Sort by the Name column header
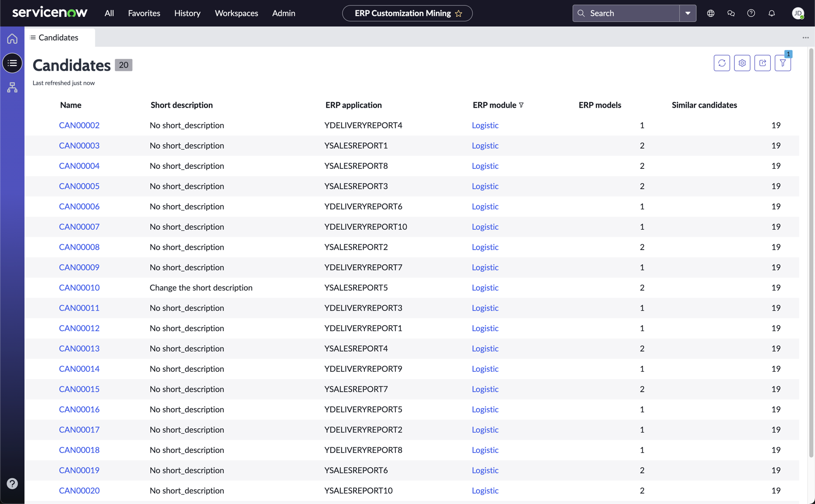This screenshot has width=815, height=504. pos(71,105)
